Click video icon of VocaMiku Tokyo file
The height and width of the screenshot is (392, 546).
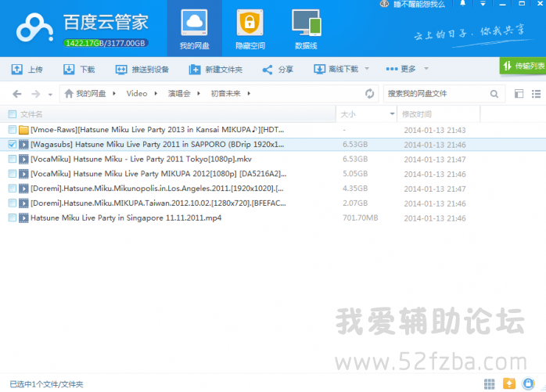click(x=23, y=160)
